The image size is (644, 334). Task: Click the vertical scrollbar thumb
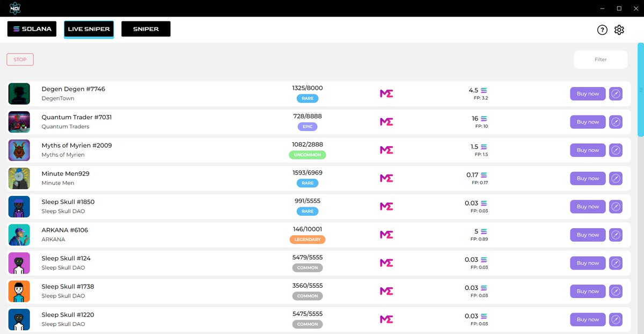[640, 90]
